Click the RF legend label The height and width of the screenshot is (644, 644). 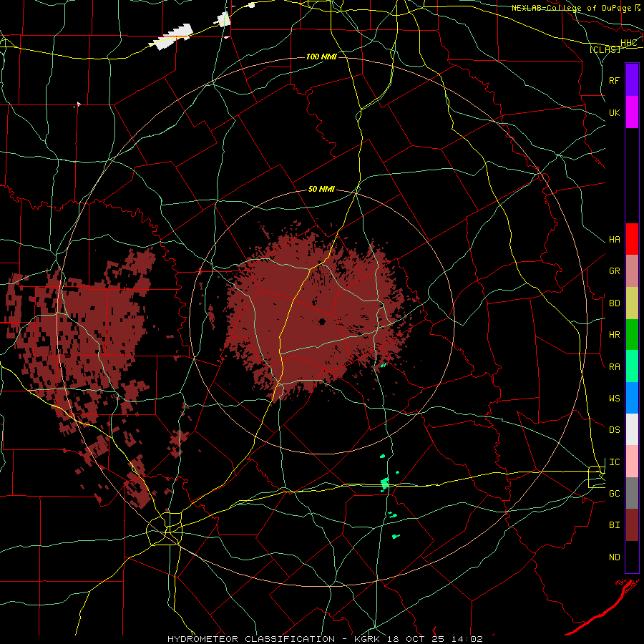[x=614, y=80]
